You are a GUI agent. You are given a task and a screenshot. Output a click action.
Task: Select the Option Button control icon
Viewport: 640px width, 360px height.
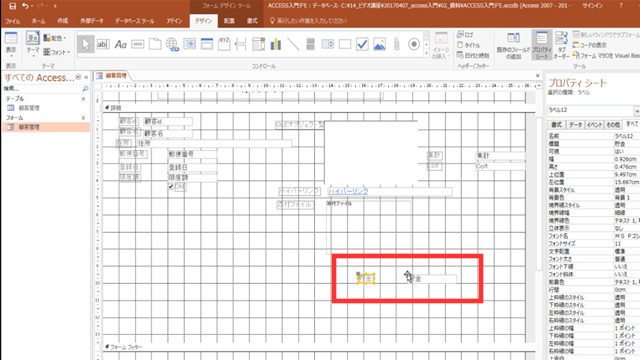pyautogui.click(x=414, y=44)
